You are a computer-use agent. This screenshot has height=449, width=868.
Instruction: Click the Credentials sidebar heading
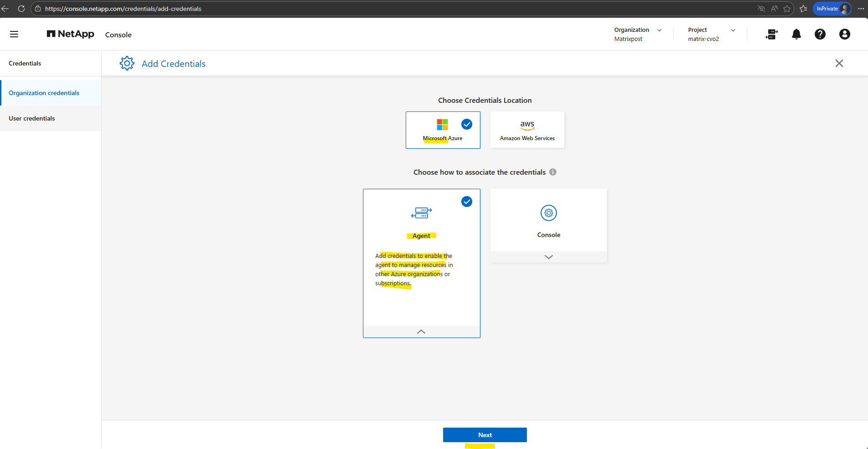[x=25, y=63]
